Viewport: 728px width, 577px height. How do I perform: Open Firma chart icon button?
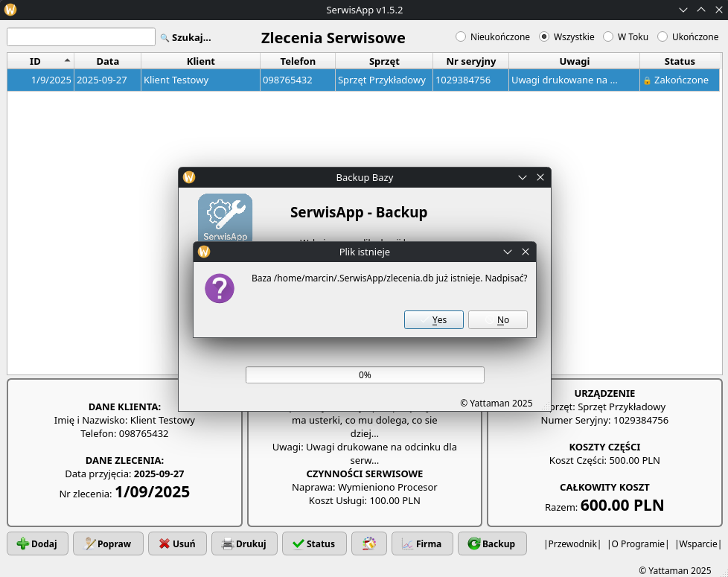422,543
